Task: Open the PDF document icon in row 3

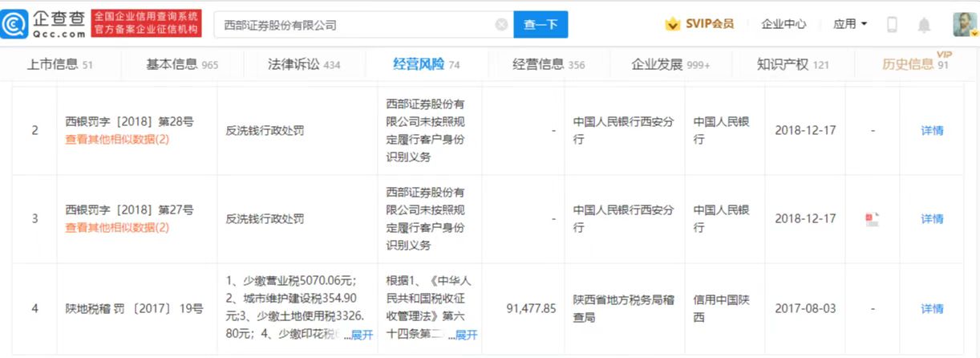Action: click(873, 219)
